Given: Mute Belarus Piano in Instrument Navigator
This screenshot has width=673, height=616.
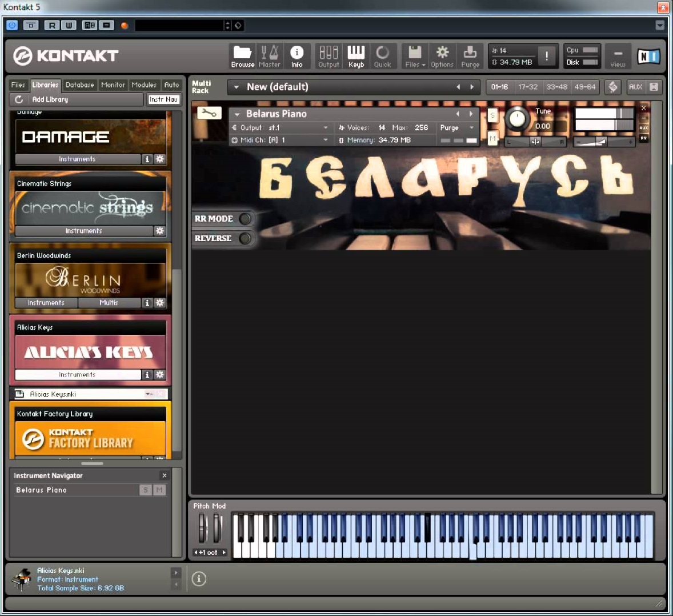Looking at the screenshot, I should click(159, 490).
